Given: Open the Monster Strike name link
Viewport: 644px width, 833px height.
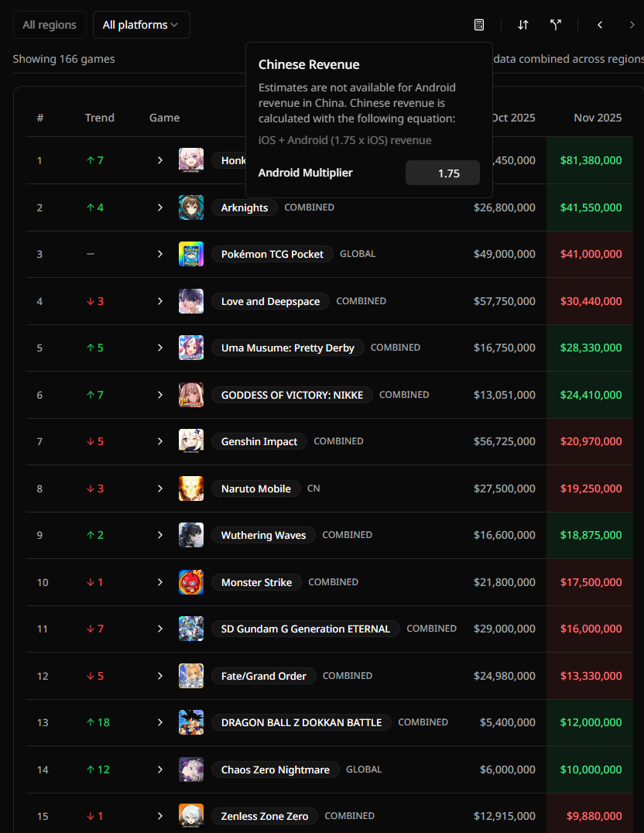Looking at the screenshot, I should click(257, 583).
